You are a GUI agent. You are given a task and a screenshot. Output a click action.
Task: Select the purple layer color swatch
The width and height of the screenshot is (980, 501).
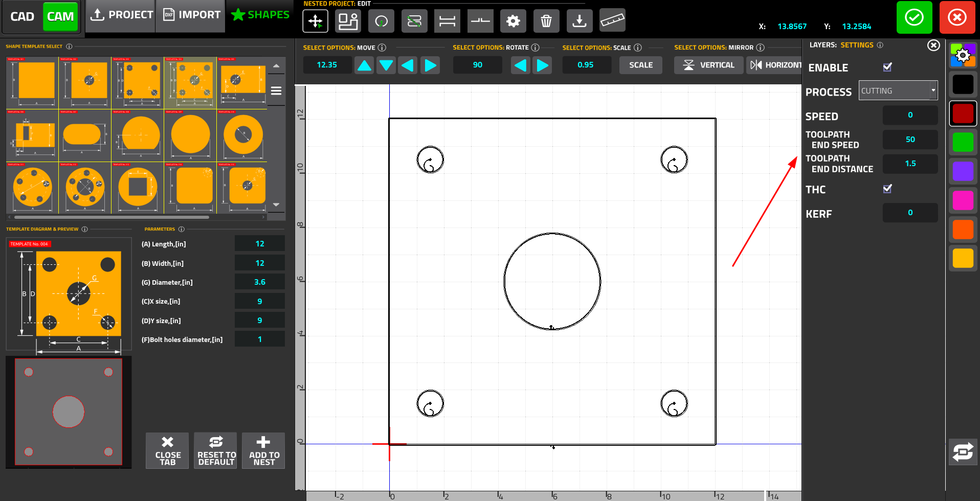click(963, 171)
